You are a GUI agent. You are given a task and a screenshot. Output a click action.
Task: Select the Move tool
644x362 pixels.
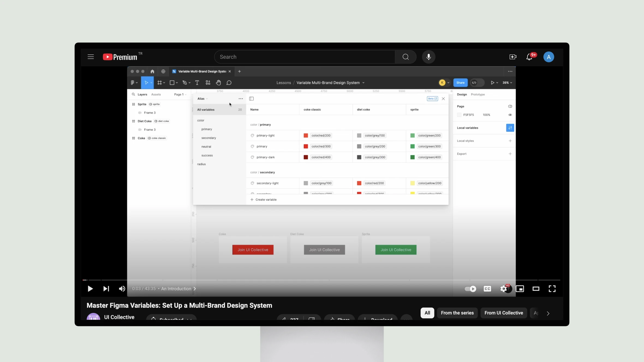(x=146, y=83)
